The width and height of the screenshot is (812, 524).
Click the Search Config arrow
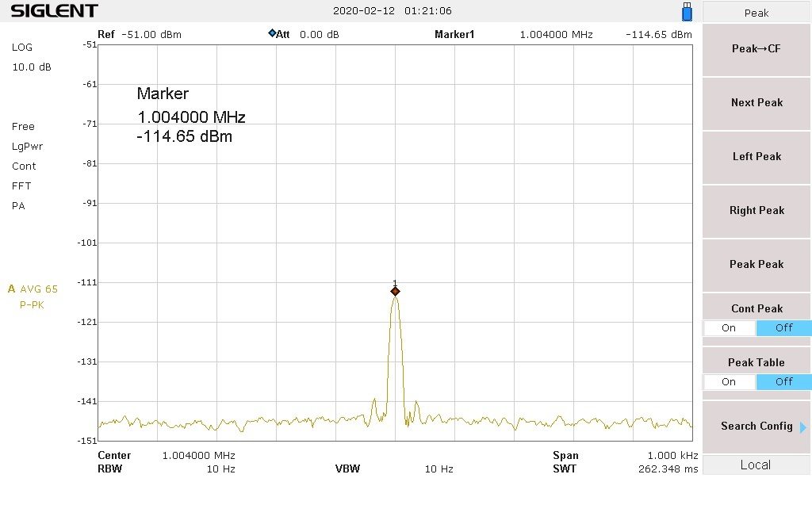(x=802, y=427)
